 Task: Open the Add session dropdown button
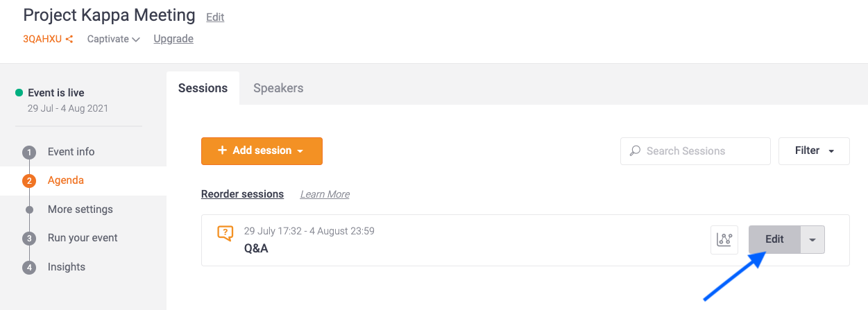(262, 150)
